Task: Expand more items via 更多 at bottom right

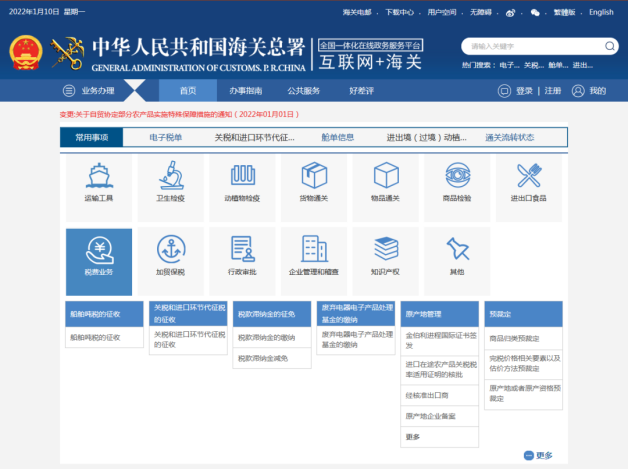Action: (x=538, y=456)
